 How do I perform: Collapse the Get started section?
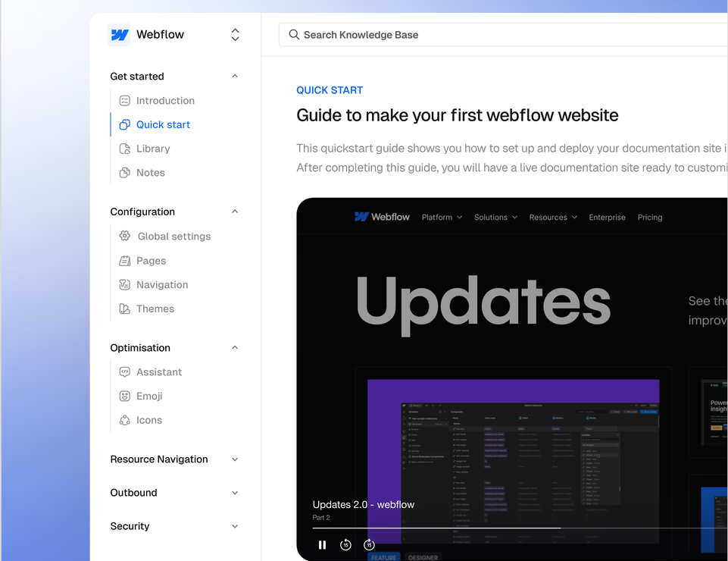[235, 77]
